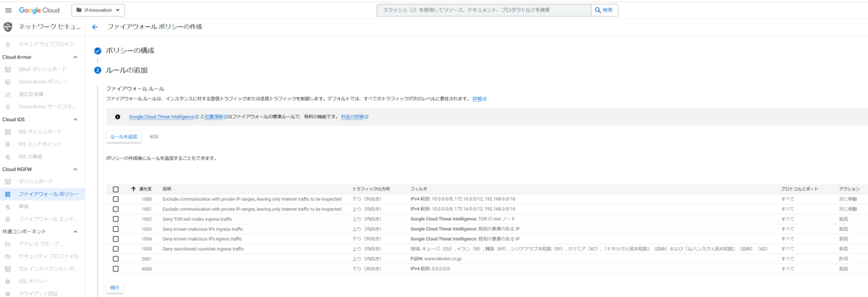Click the 優先度 sort arrow icon
The image size is (868, 297).
(x=133, y=189)
